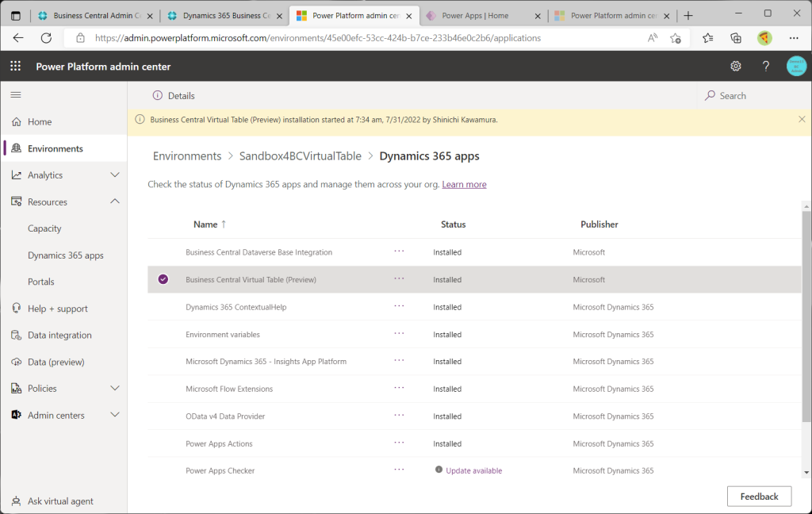Go to Environments breadcrumb
The height and width of the screenshot is (514, 812).
click(187, 156)
